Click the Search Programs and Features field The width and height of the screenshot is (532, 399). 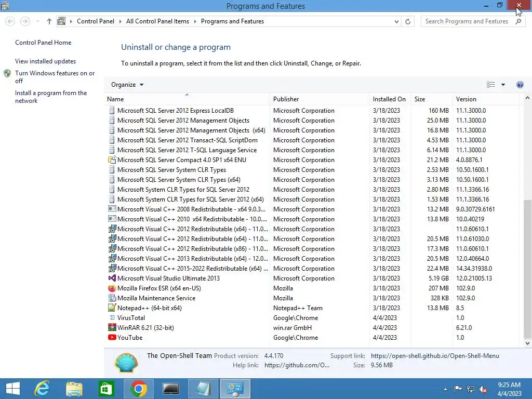(x=472, y=21)
